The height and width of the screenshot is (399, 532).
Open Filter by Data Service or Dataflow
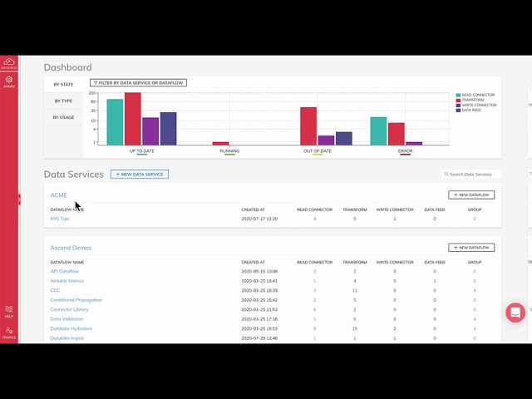[x=139, y=83]
